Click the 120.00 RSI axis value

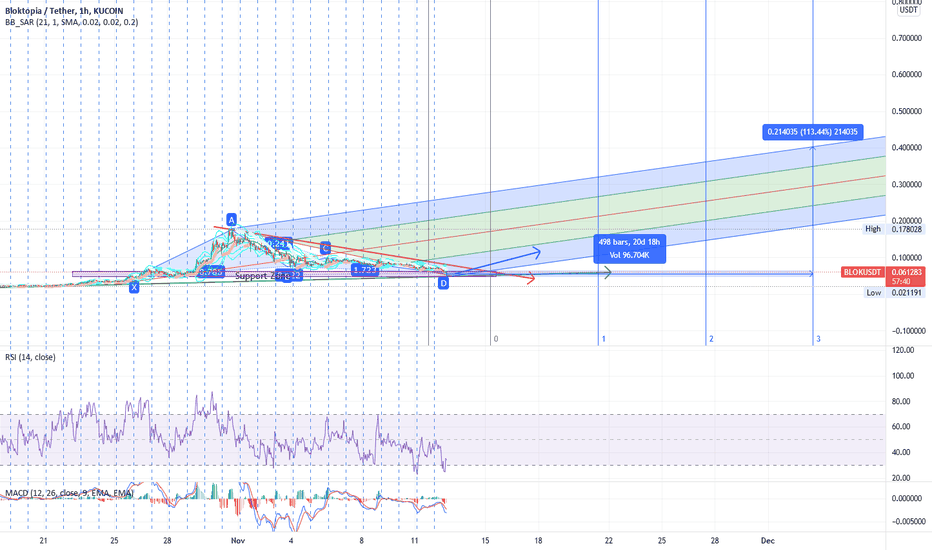903,350
